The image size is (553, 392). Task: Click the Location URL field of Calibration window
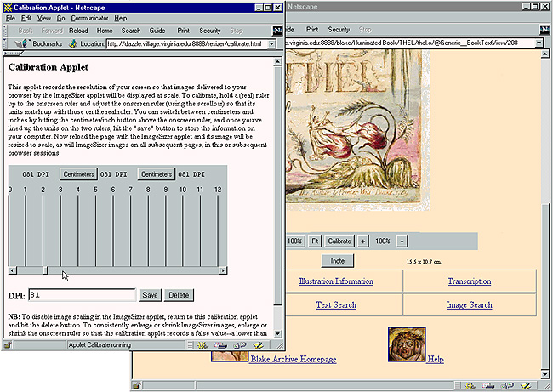point(187,43)
